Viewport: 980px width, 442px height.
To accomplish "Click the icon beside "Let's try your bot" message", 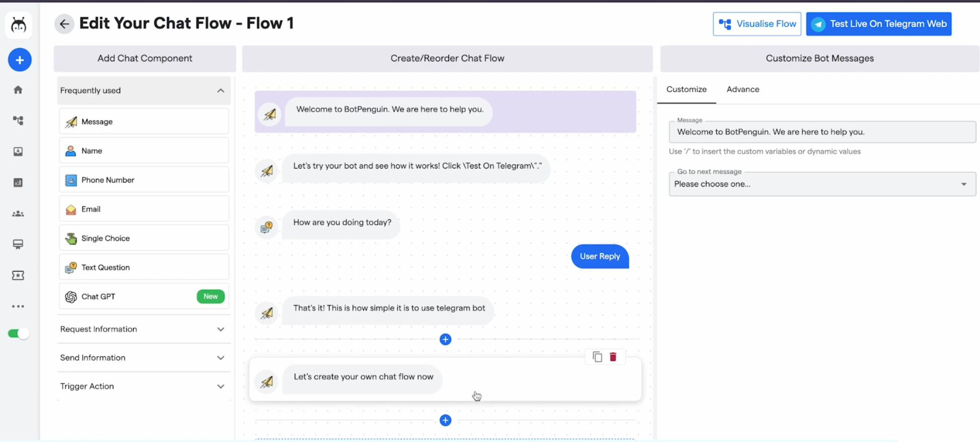I will coord(267,170).
